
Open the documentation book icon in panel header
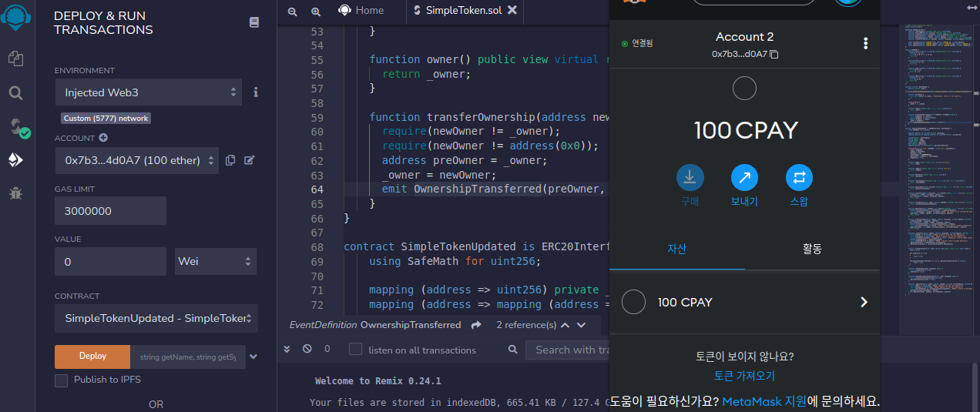tap(254, 22)
